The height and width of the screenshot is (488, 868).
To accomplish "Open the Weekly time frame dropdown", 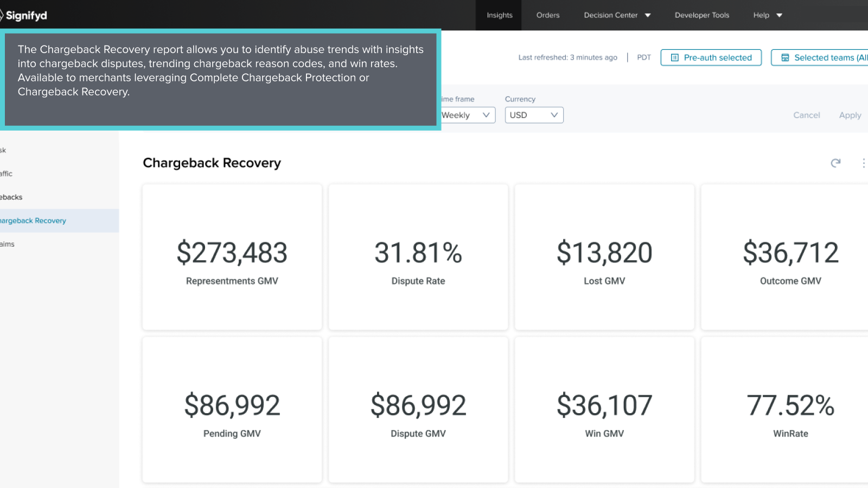I will [467, 115].
